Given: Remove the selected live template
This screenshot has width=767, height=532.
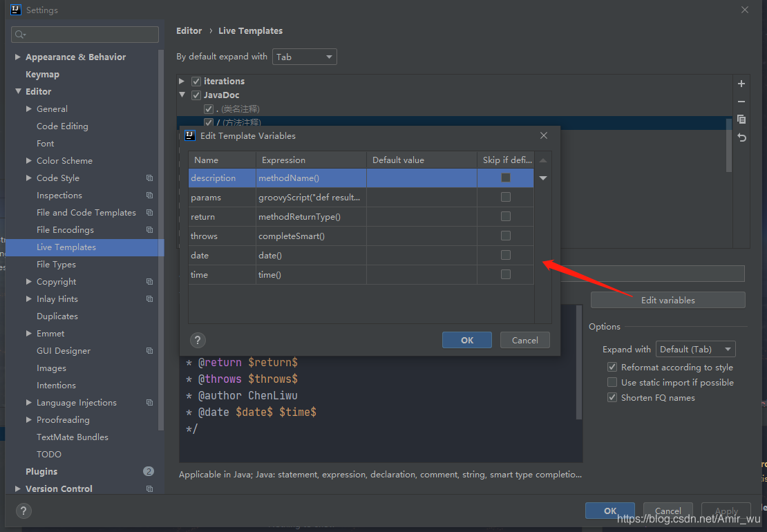Looking at the screenshot, I should [x=741, y=102].
